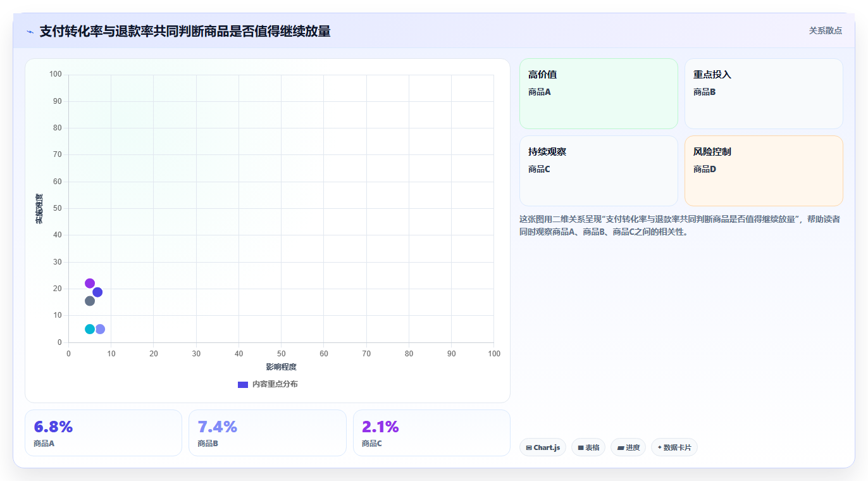Click the slate gray scatter point
Screen dimensions: 868x481
[x=90, y=301]
